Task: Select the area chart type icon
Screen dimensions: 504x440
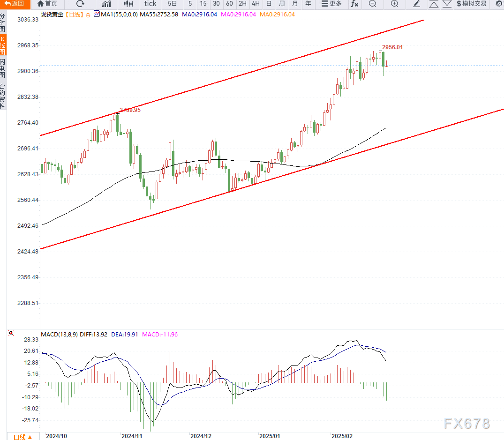Action: coord(106,4)
